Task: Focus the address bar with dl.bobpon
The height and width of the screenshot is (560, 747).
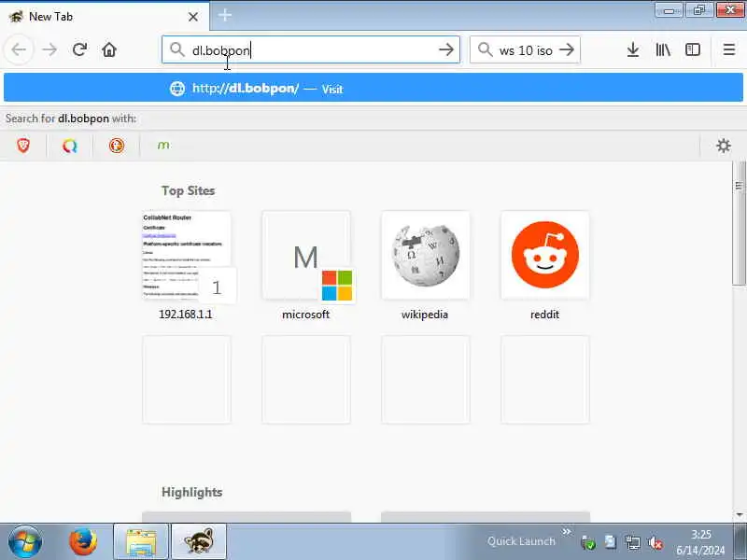Action: tap(311, 49)
